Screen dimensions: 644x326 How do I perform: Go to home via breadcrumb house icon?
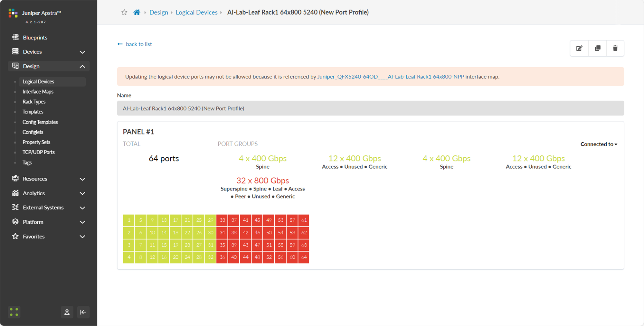tap(137, 12)
